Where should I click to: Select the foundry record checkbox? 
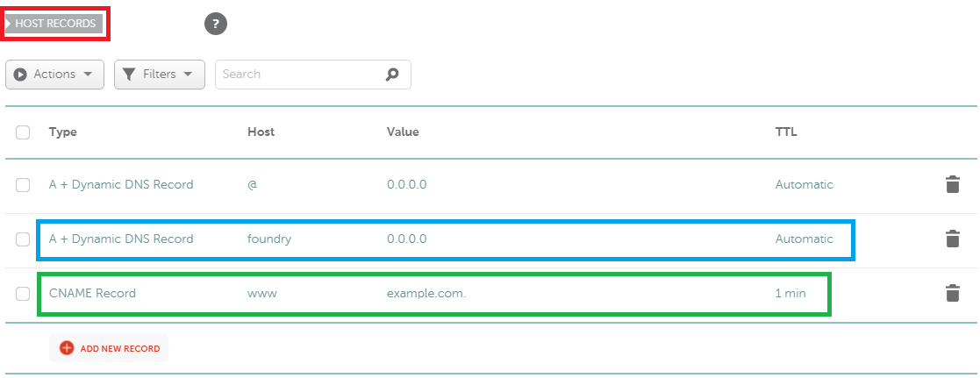pyautogui.click(x=23, y=239)
